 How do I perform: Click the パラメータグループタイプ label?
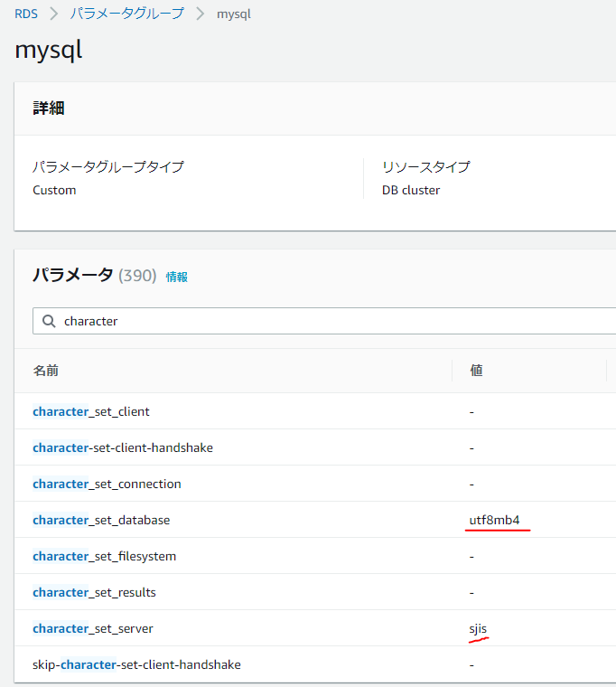(108, 166)
